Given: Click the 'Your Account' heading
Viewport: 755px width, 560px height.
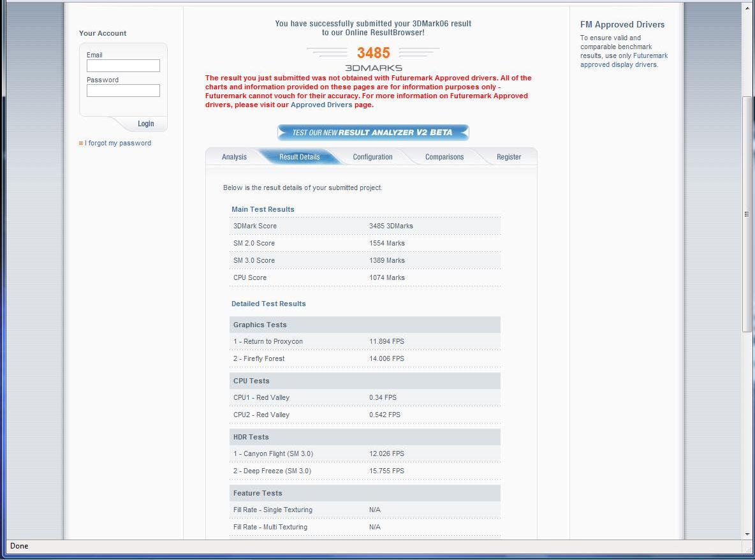Looking at the screenshot, I should [x=103, y=33].
